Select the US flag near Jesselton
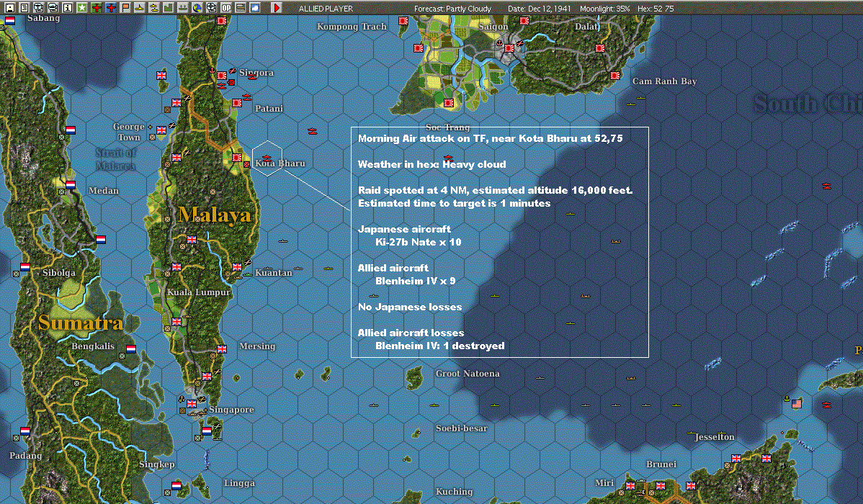 [x=797, y=404]
